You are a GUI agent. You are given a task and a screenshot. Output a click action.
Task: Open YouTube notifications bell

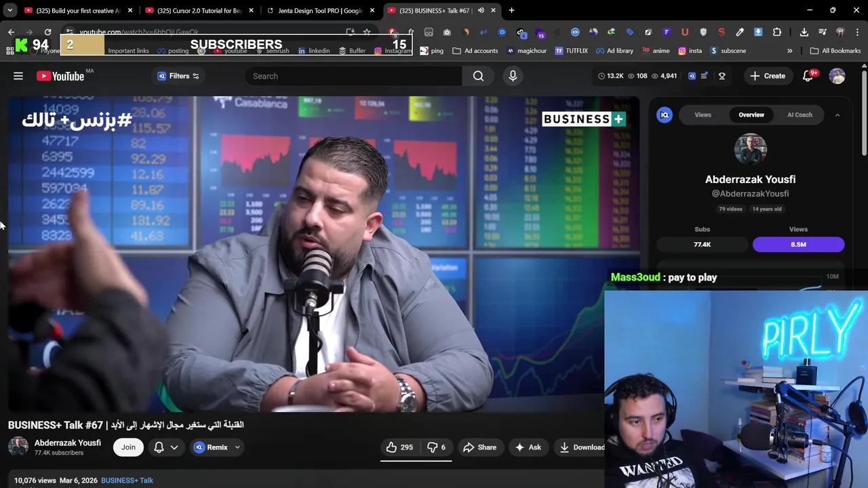click(x=808, y=76)
